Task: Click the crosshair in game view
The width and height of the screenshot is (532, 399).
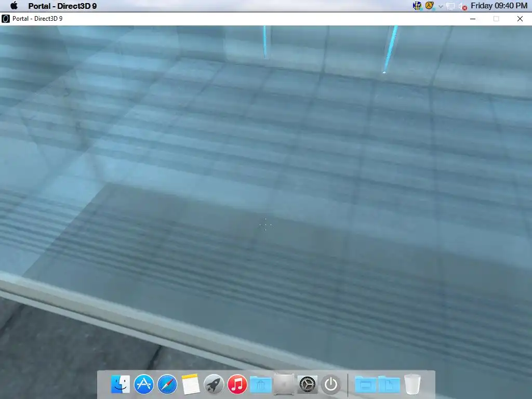Action: [x=265, y=224]
